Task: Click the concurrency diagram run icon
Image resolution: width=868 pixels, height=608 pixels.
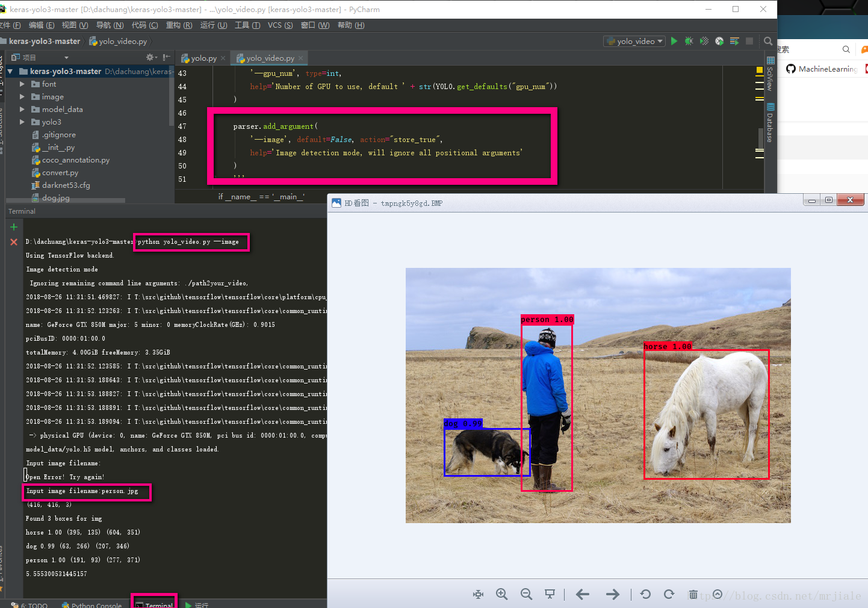Action: [734, 41]
